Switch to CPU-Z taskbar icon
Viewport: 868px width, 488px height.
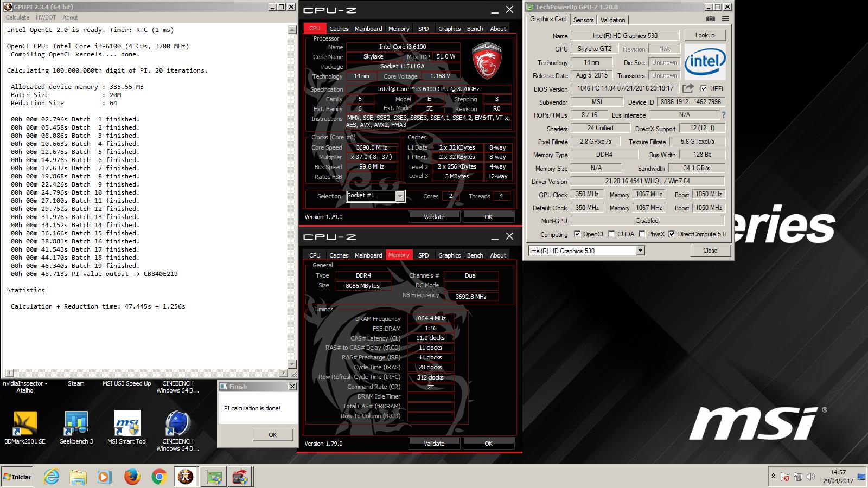[240, 477]
